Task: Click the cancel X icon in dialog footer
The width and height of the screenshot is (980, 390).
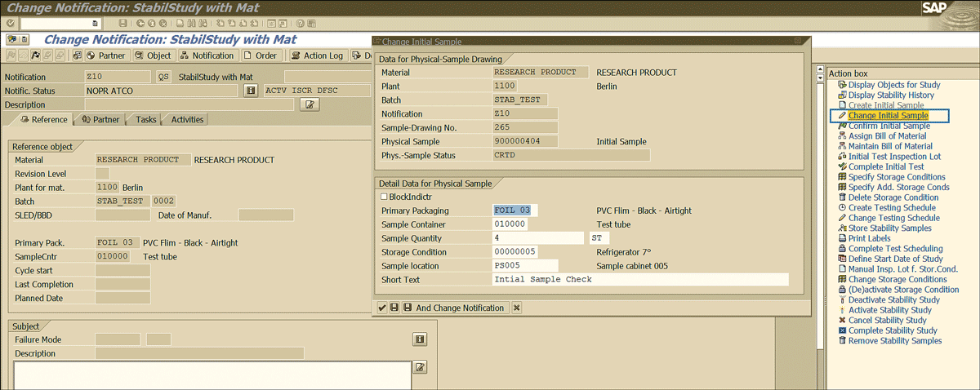Action: coord(517,308)
